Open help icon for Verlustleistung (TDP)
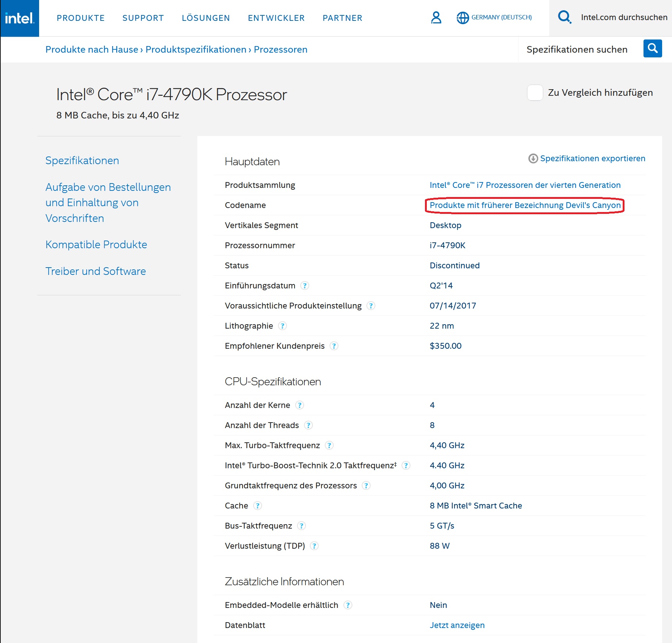The image size is (672, 643). tap(314, 546)
